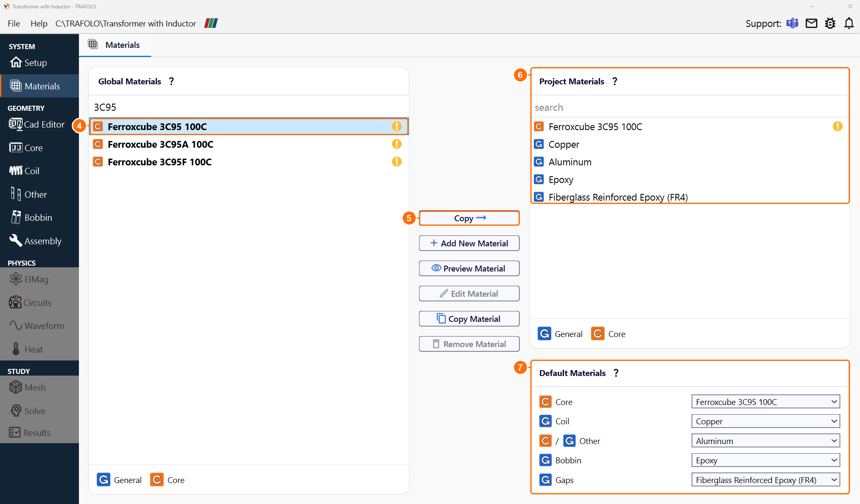
Task: Click the Global Materials search field
Action: pyautogui.click(x=249, y=107)
